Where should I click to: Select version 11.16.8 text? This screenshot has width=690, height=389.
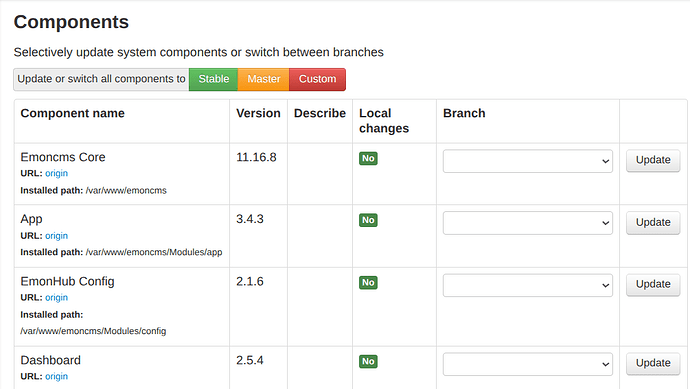(256, 157)
